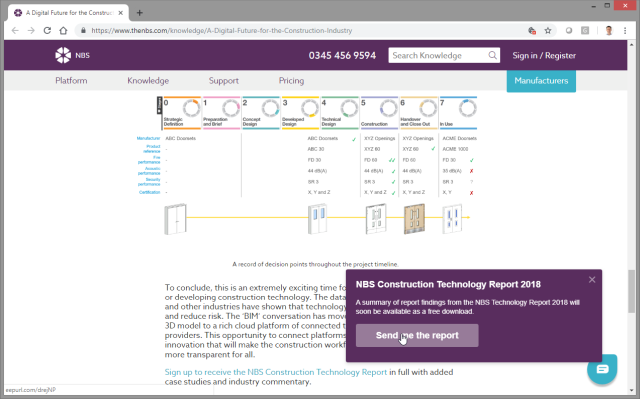Go to the browser home page
The height and width of the screenshot is (399, 640).
pyautogui.click(x=63, y=31)
